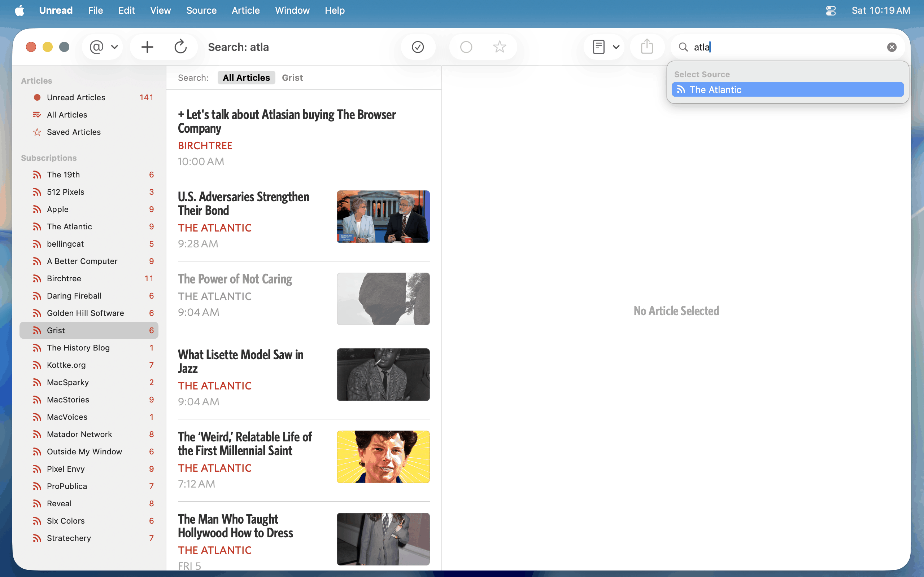The height and width of the screenshot is (577, 924).
Task: Open the @ account dropdown
Action: click(x=103, y=47)
